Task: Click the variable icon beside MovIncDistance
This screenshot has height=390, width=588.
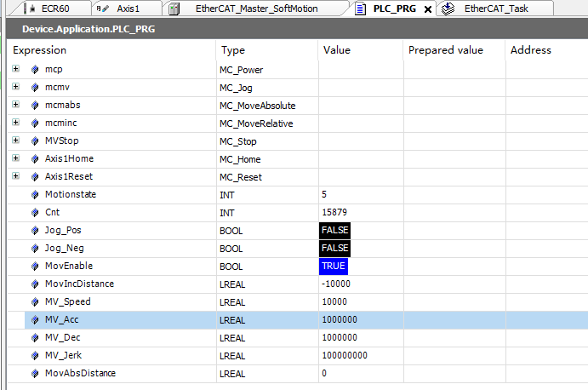Action: (35, 284)
